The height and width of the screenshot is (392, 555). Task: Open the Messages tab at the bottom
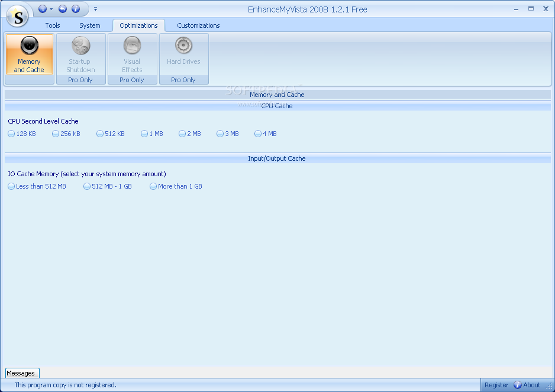[x=22, y=373]
